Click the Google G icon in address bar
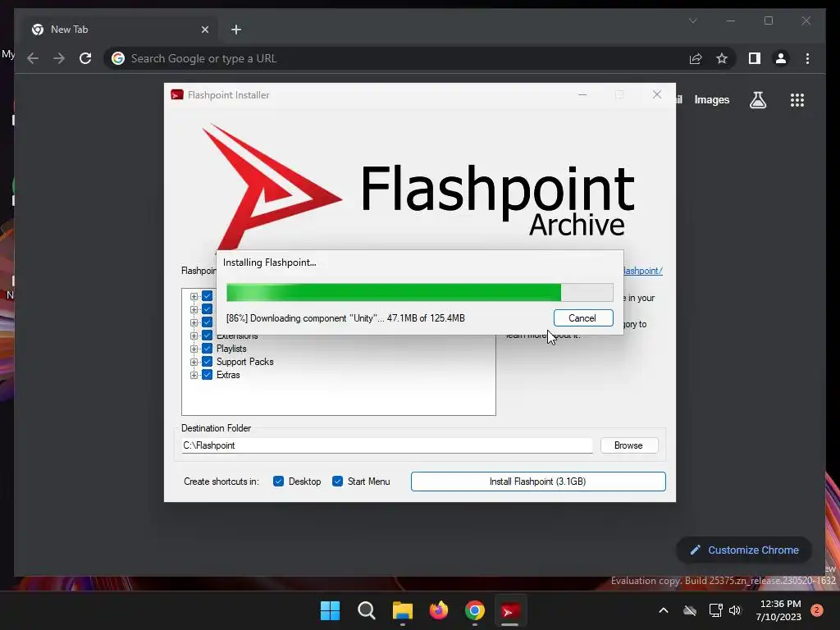This screenshot has width=840, height=630. coord(118,58)
